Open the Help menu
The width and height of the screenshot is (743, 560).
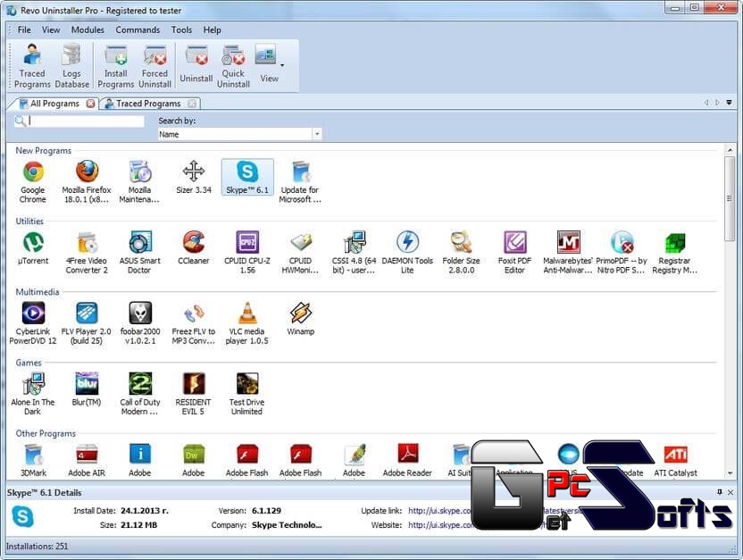coord(213,29)
